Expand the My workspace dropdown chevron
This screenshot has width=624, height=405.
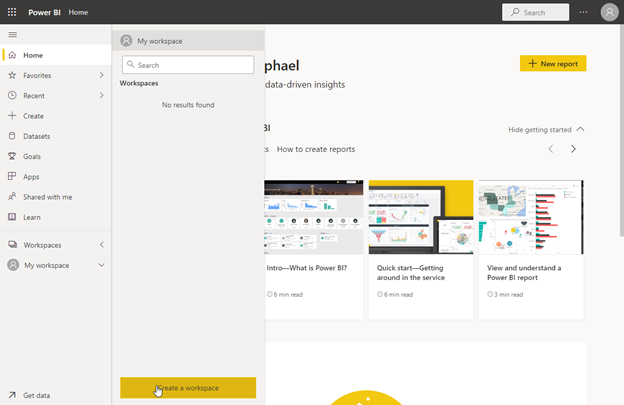click(101, 265)
